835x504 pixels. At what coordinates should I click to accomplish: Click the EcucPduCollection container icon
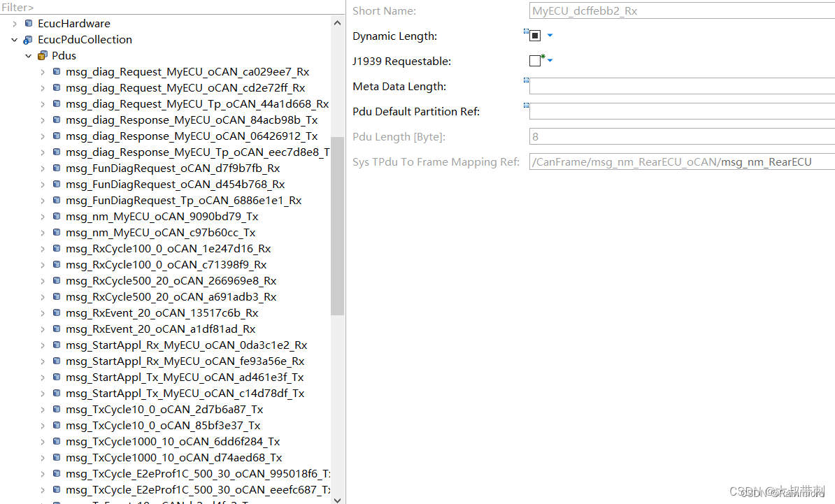(x=28, y=39)
